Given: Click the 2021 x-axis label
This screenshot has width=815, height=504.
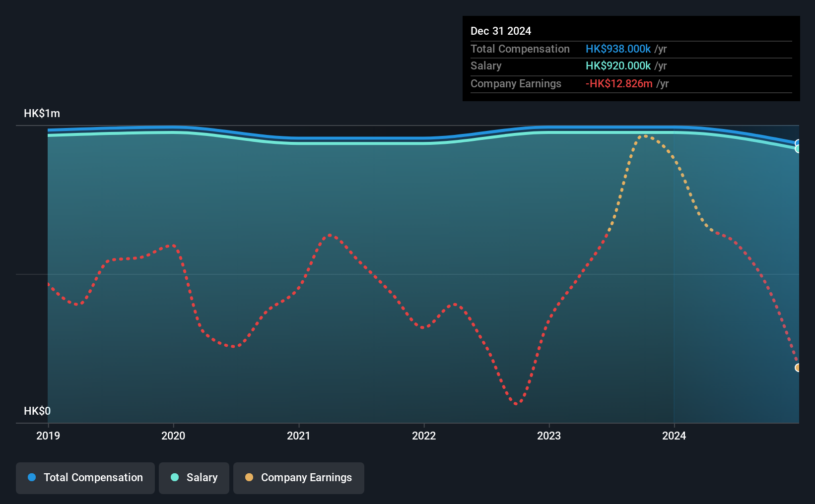Looking at the screenshot, I should [299, 436].
